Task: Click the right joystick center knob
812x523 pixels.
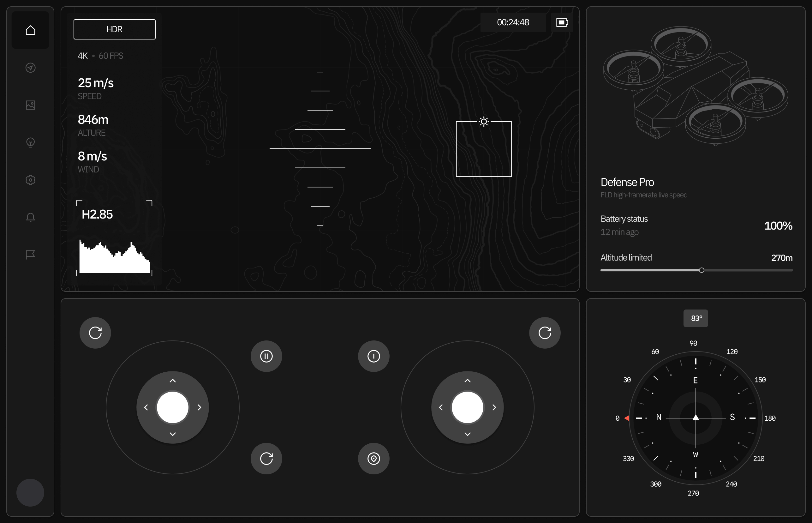Action: point(468,407)
